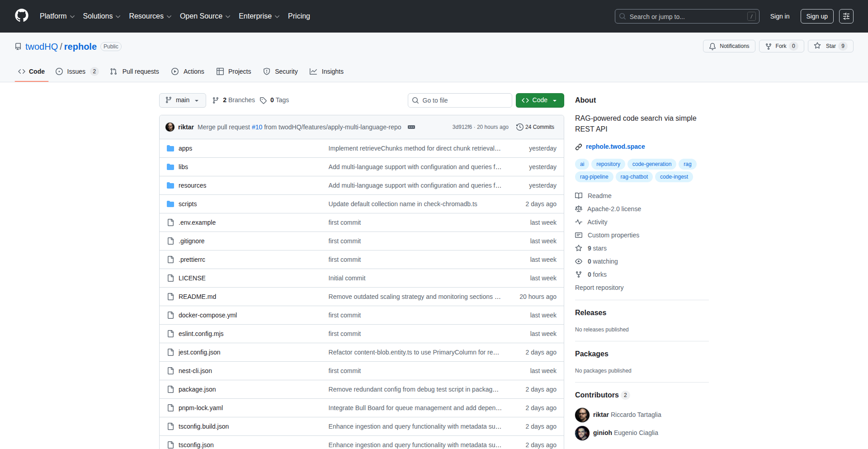
Task: Click the LICENSE file icon
Action: coord(170,278)
